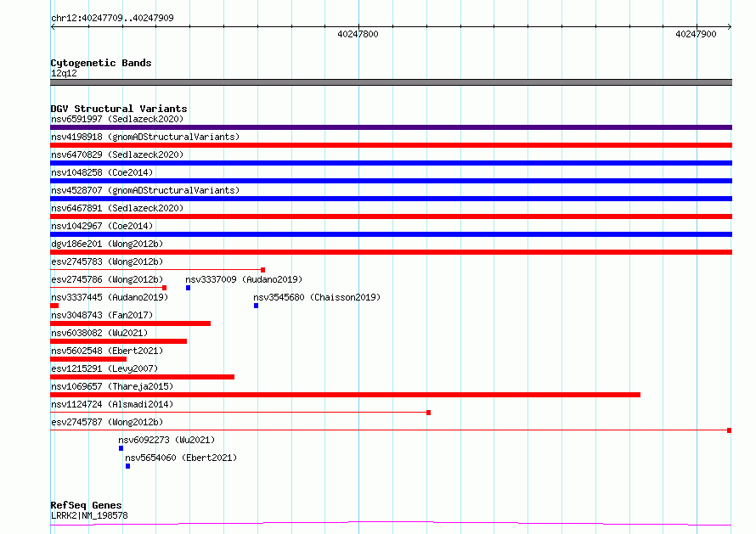Select the red esv1215291 variant bar
Screen dimensions: 756x534
coord(142,377)
